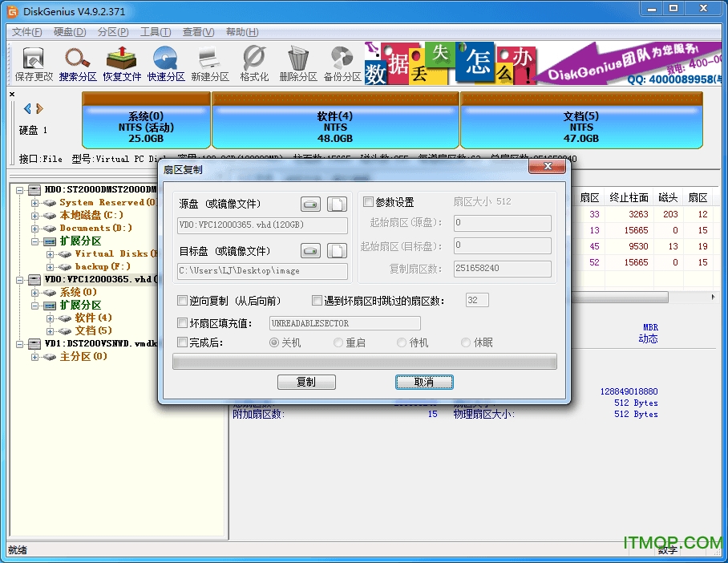Click the 新建分区 new partition icon
This screenshot has width=728, height=563.
(210, 63)
